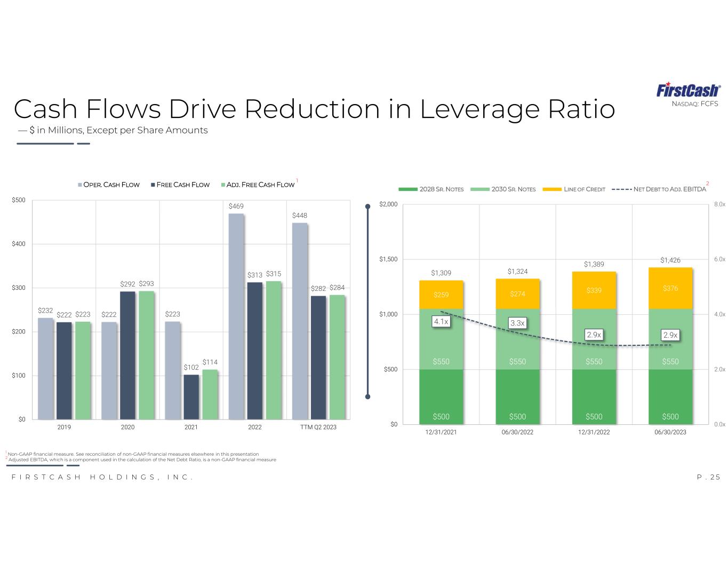This screenshot has width=728, height=563.
Task: Click the NASDAQ: FCFS ticker text
Action: (694, 104)
